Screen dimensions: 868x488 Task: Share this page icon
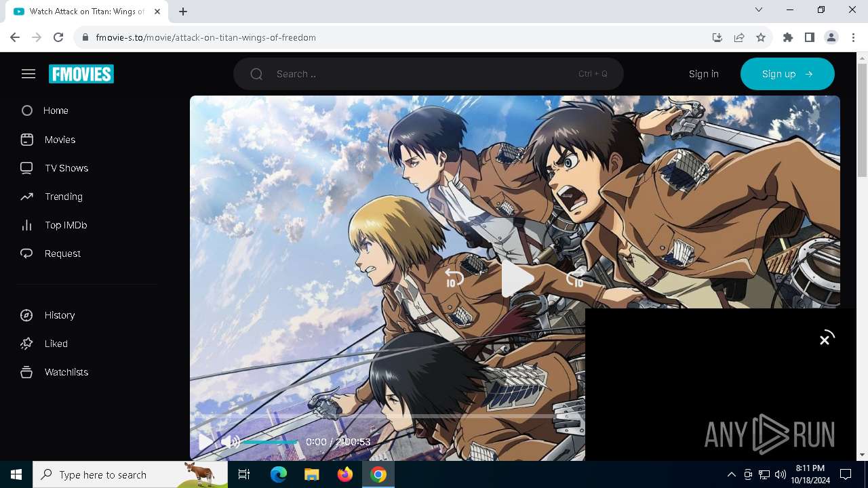coord(739,37)
